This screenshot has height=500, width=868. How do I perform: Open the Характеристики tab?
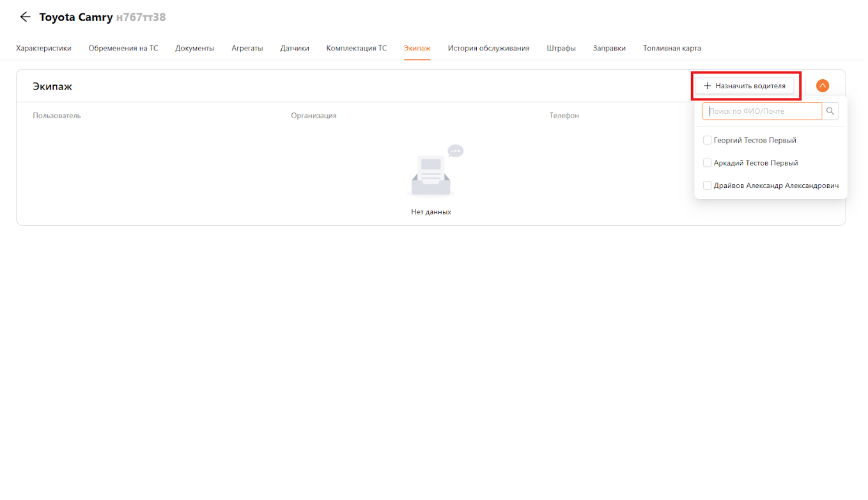[x=43, y=48]
